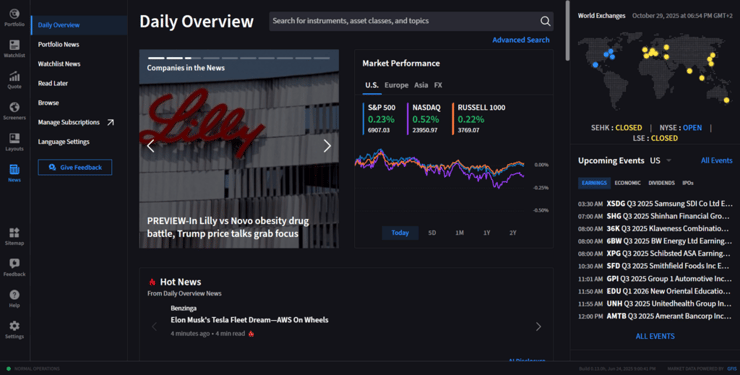The width and height of the screenshot is (740, 375).
Task: Open Browse in news menu
Action: 48,102
